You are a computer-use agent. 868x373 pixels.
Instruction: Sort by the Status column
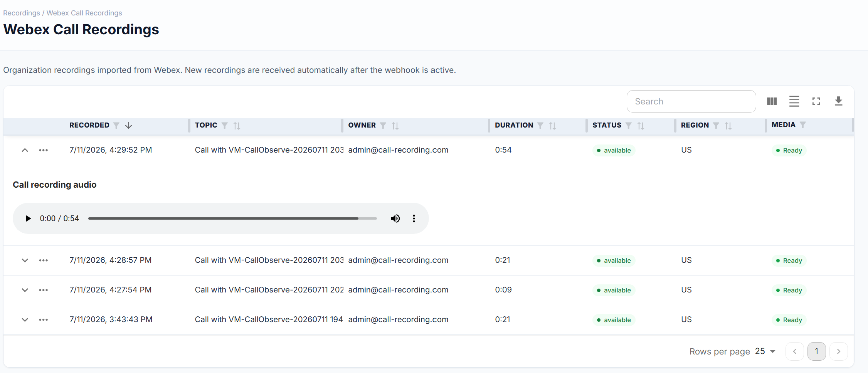point(641,126)
